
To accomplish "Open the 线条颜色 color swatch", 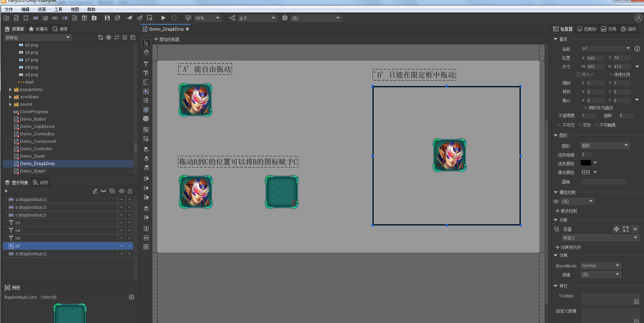I will coord(586,163).
